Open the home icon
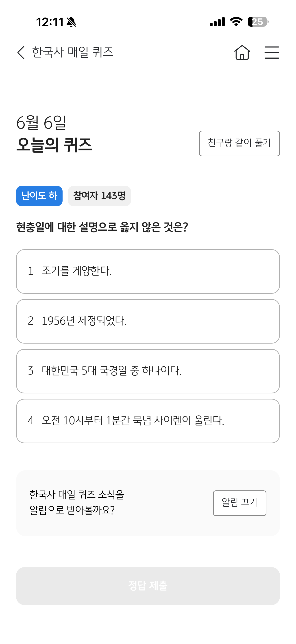Viewport: 296px width, 644px height. (242, 53)
